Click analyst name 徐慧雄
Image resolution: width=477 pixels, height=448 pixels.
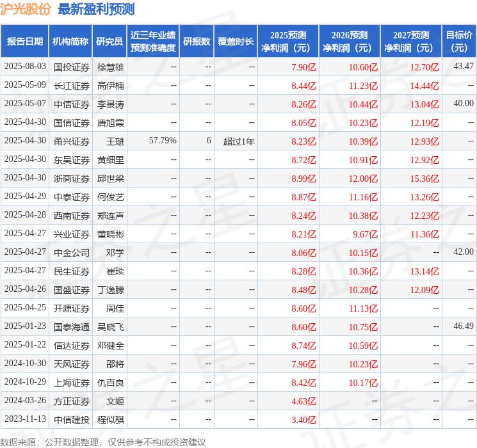point(110,67)
